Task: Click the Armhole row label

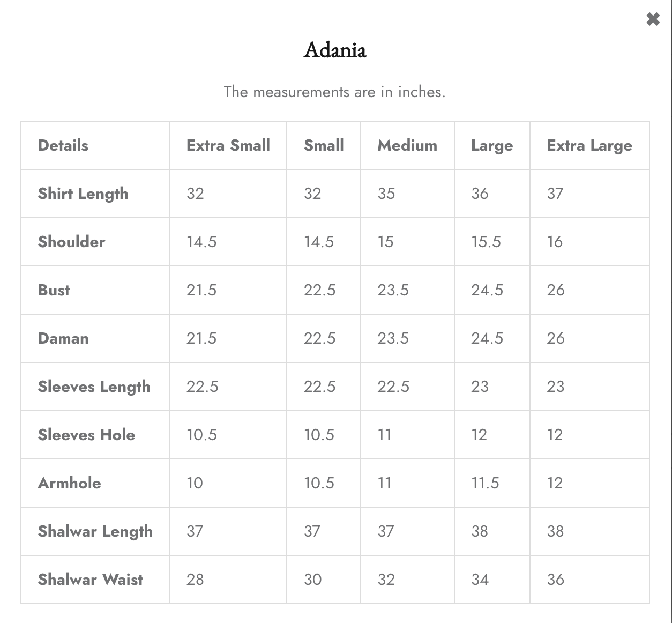Action: [69, 483]
